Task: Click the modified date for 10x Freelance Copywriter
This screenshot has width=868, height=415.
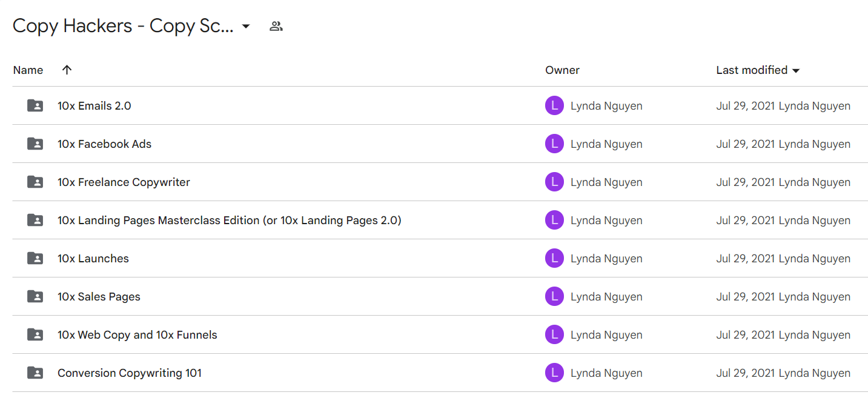Action: pos(746,182)
